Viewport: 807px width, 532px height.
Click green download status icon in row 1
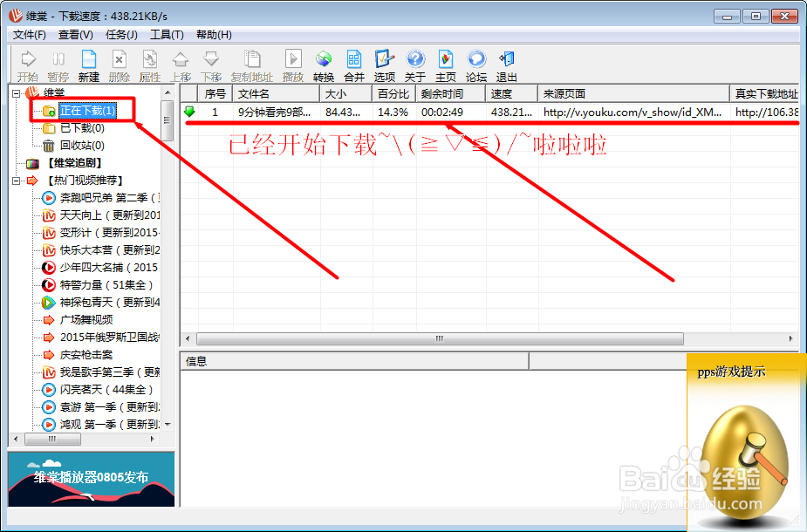click(x=189, y=111)
